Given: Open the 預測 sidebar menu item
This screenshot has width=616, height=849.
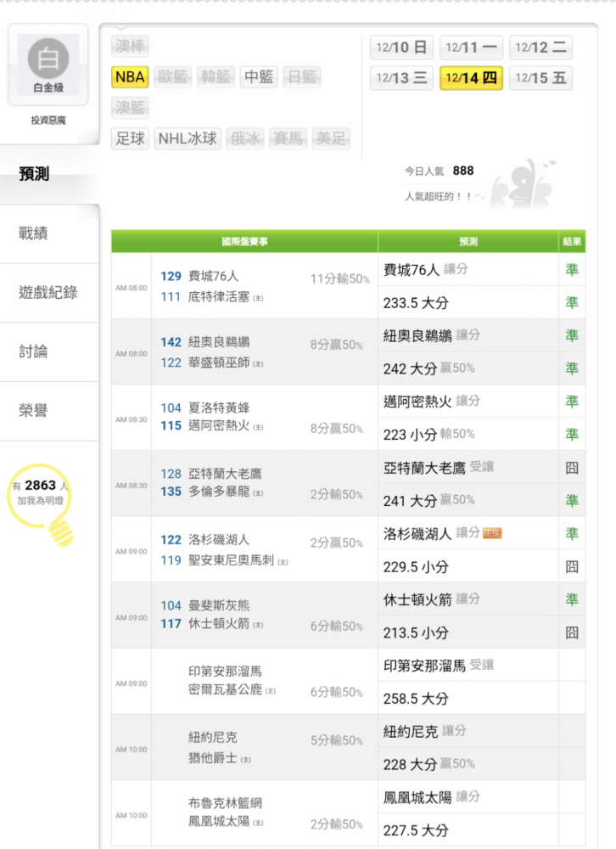Looking at the screenshot, I should pyautogui.click(x=49, y=174).
